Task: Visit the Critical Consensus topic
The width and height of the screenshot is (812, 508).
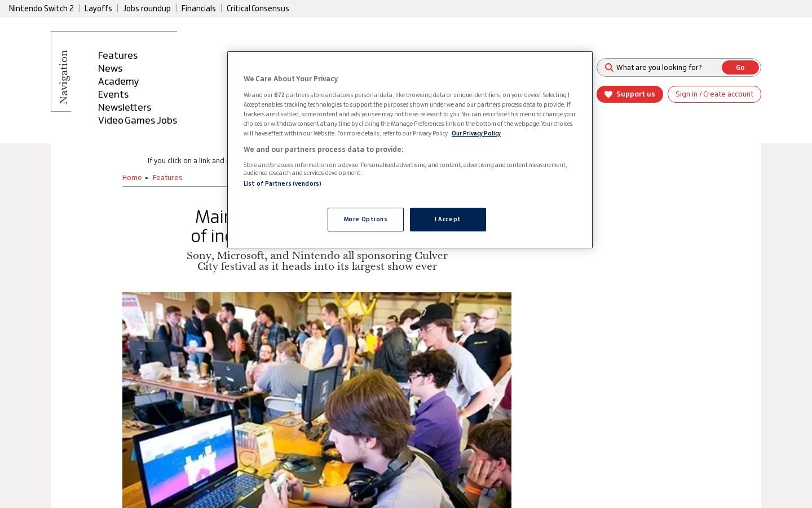Action: (258, 8)
